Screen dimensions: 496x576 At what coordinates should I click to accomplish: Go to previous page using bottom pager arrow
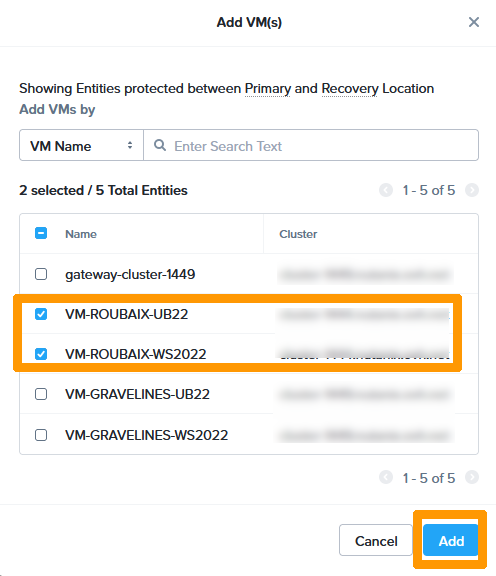coord(386,478)
